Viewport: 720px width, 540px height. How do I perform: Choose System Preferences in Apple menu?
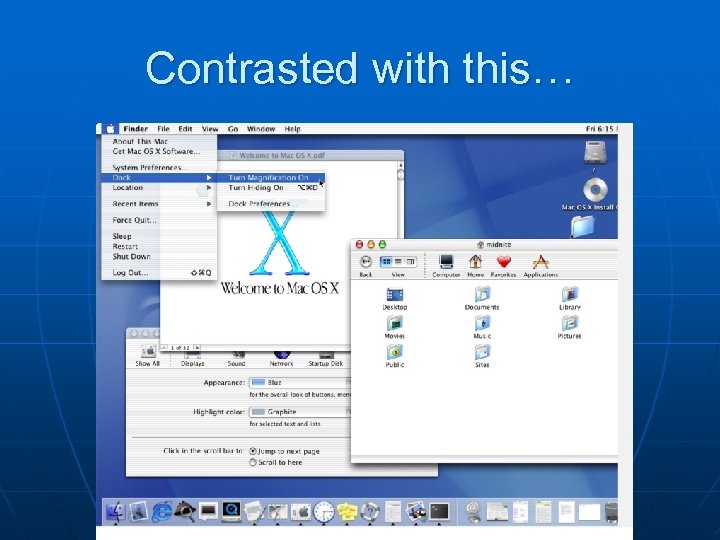pyautogui.click(x=159, y=168)
